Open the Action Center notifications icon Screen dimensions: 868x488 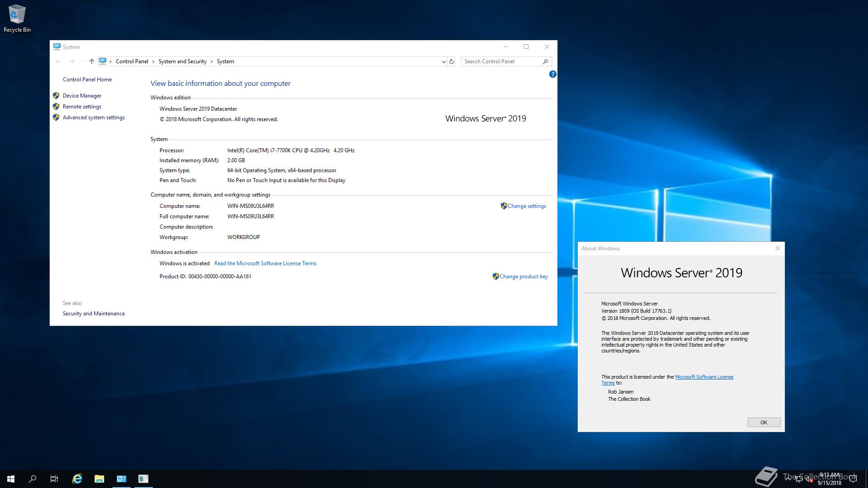[x=853, y=479]
